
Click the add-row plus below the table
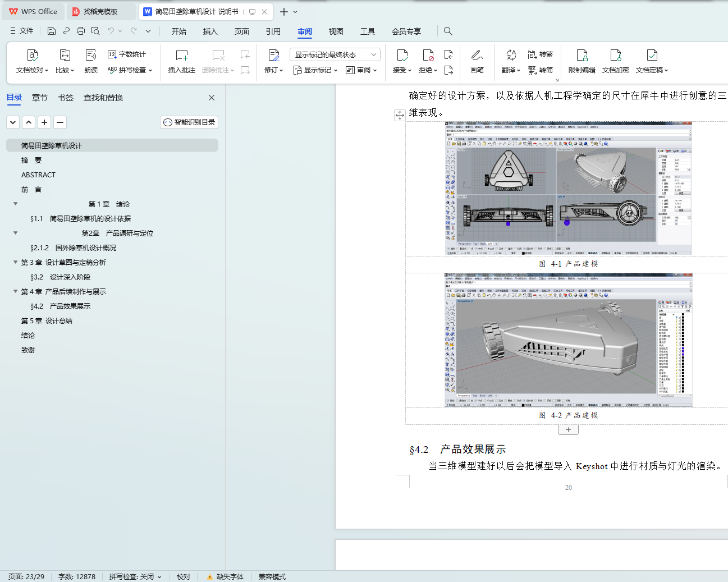click(x=568, y=429)
